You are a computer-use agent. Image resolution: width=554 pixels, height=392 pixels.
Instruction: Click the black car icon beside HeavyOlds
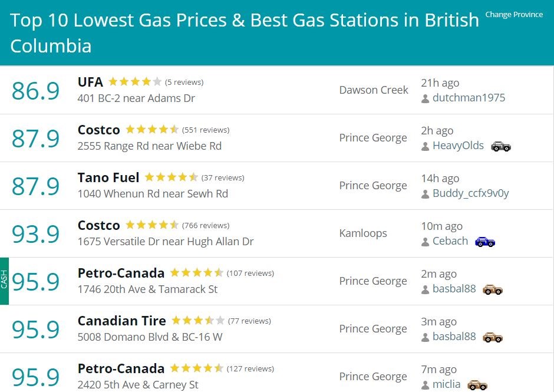[x=501, y=146]
